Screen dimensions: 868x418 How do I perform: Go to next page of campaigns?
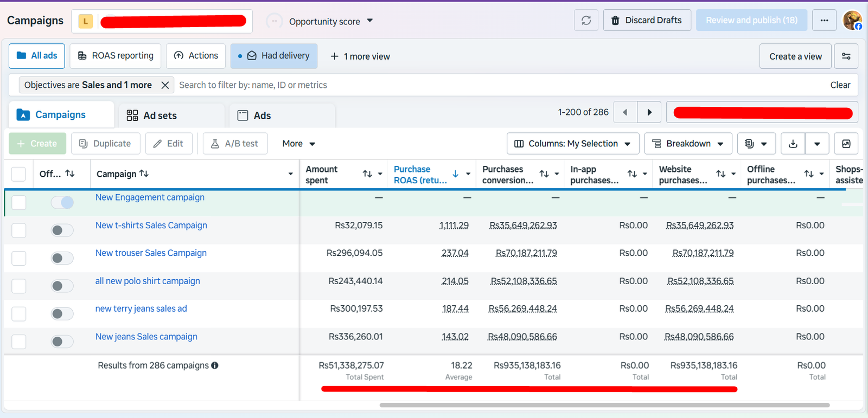[649, 112]
